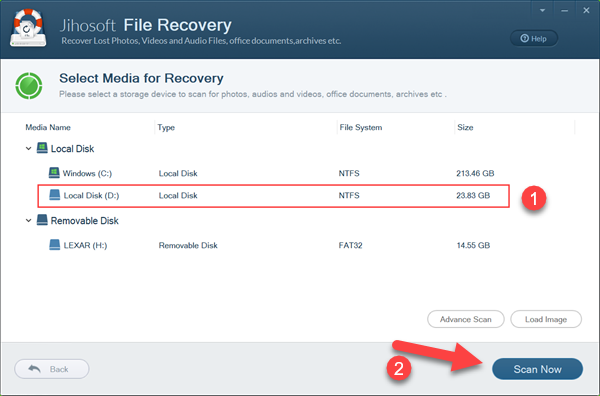Click the Removable Disk group icon
Screen dimensions: 600x396
[x=42, y=220]
